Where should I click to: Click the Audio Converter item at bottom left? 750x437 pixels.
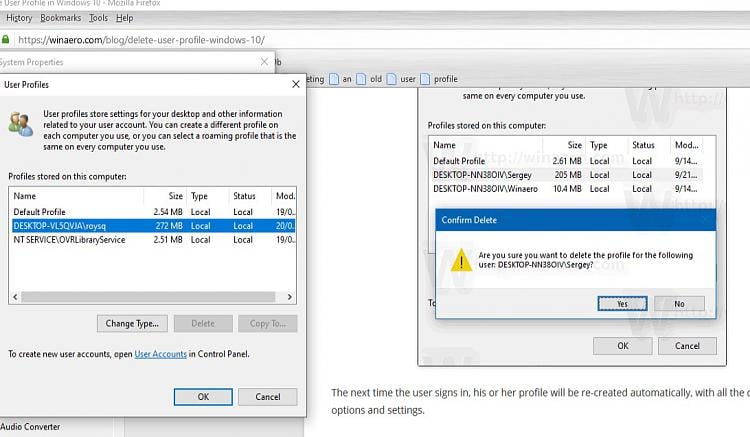[30, 426]
